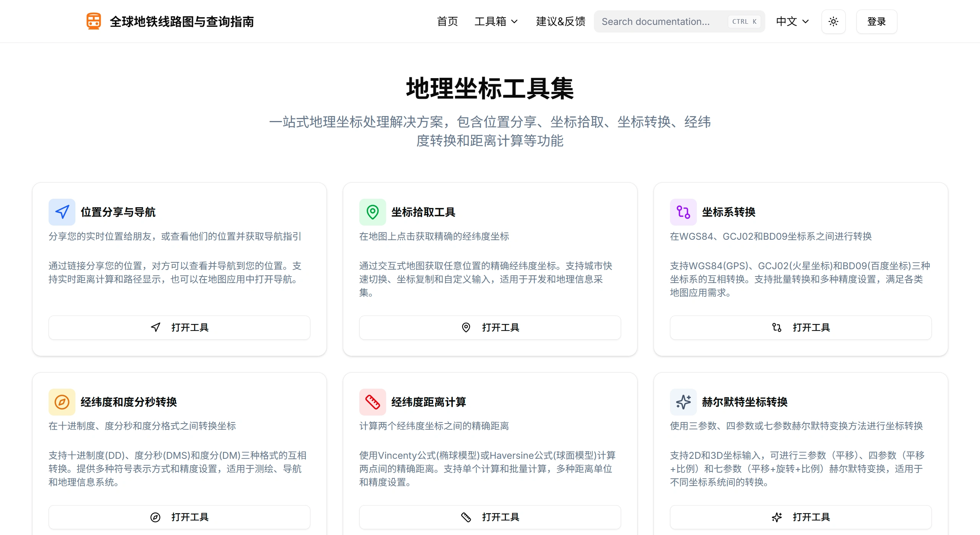The width and height of the screenshot is (980, 535).
Task: Click the subway logo in the header
Action: tap(94, 21)
